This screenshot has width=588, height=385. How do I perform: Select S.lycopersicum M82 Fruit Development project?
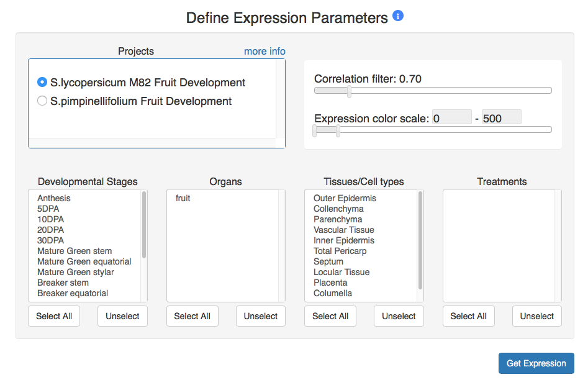(42, 83)
